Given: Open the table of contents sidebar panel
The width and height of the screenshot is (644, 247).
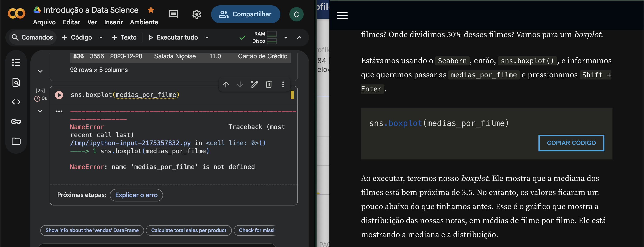Looking at the screenshot, I should click(x=16, y=62).
